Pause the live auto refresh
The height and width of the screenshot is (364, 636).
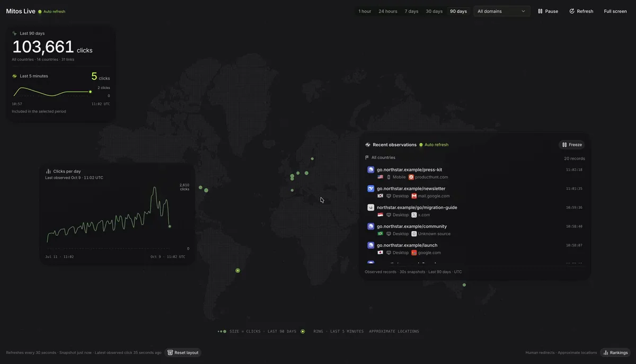548,11
